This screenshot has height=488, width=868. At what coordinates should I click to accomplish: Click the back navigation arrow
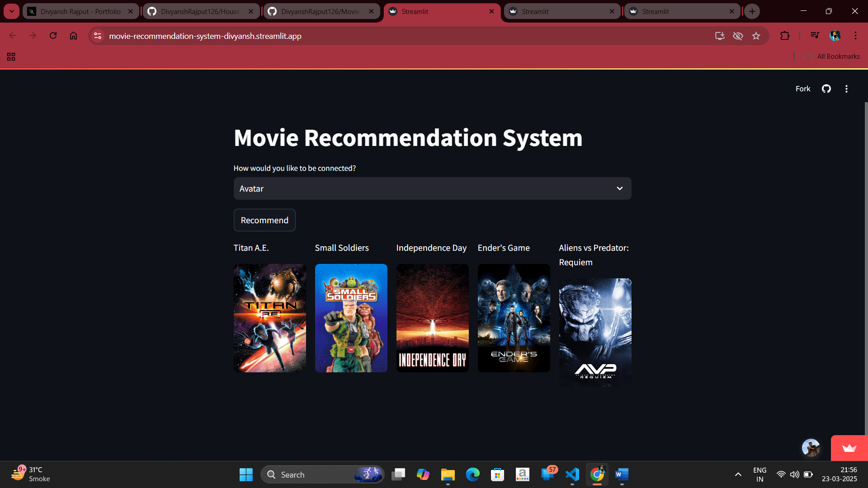coord(13,36)
